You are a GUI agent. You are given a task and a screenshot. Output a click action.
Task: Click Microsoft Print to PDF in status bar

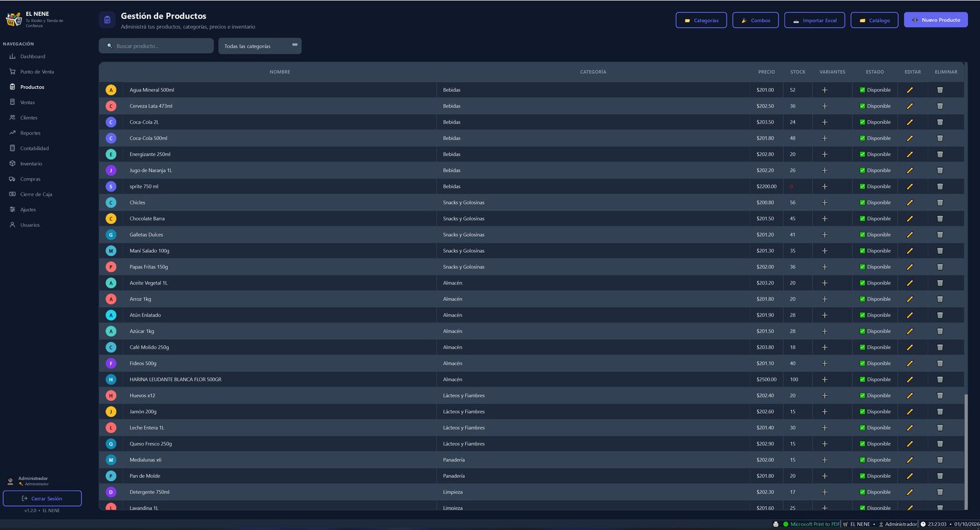pos(815,524)
